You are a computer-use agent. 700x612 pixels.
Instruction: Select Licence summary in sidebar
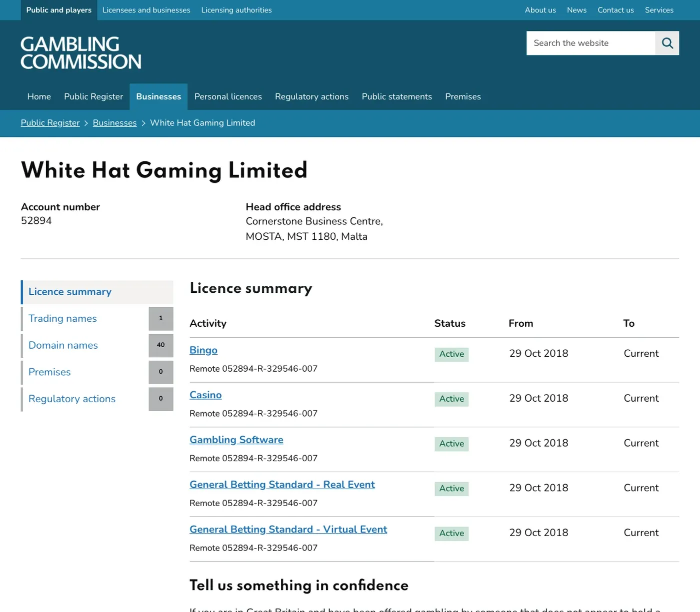pyautogui.click(x=97, y=292)
